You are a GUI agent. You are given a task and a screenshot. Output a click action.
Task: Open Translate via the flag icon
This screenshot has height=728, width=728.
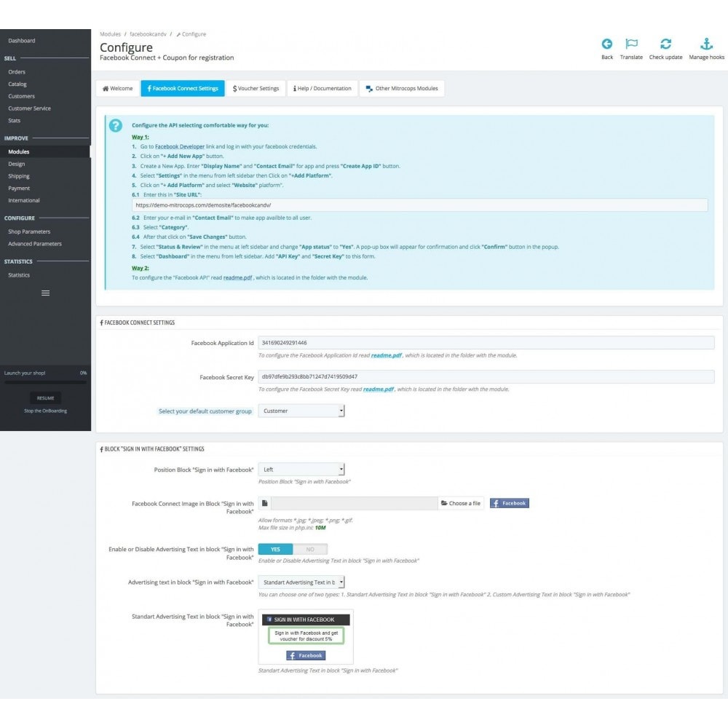[631, 44]
